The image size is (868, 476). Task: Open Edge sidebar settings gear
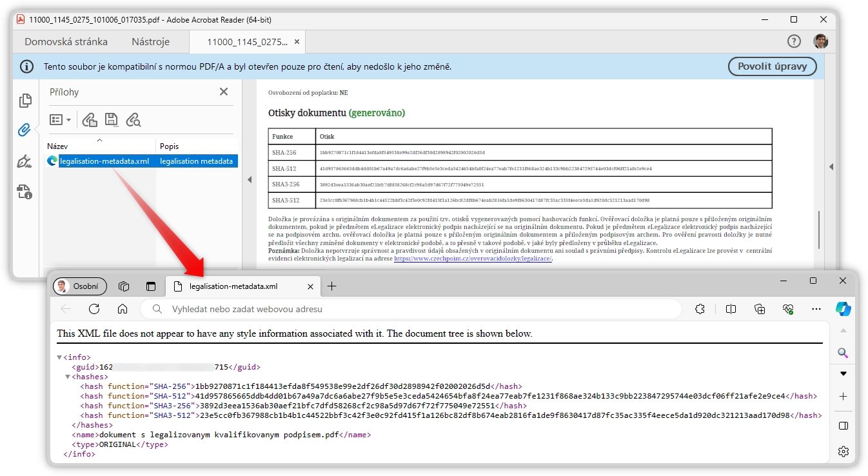[843, 451]
